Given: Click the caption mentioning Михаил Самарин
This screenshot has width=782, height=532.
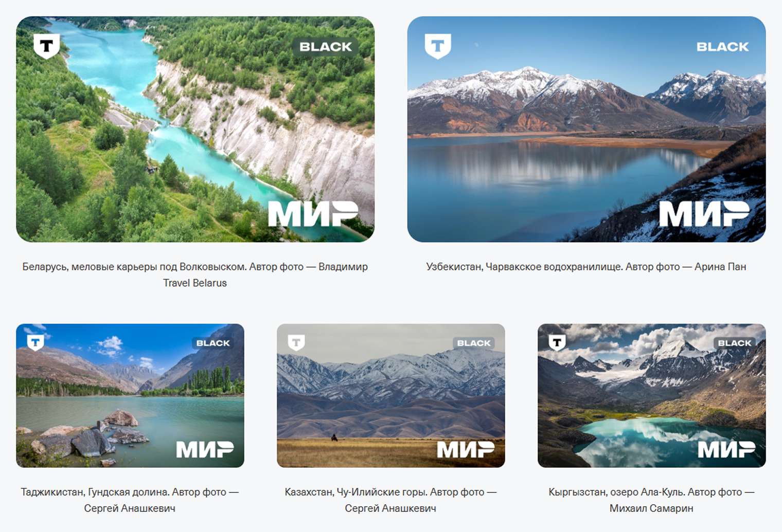Looking at the screenshot, I should [651, 500].
